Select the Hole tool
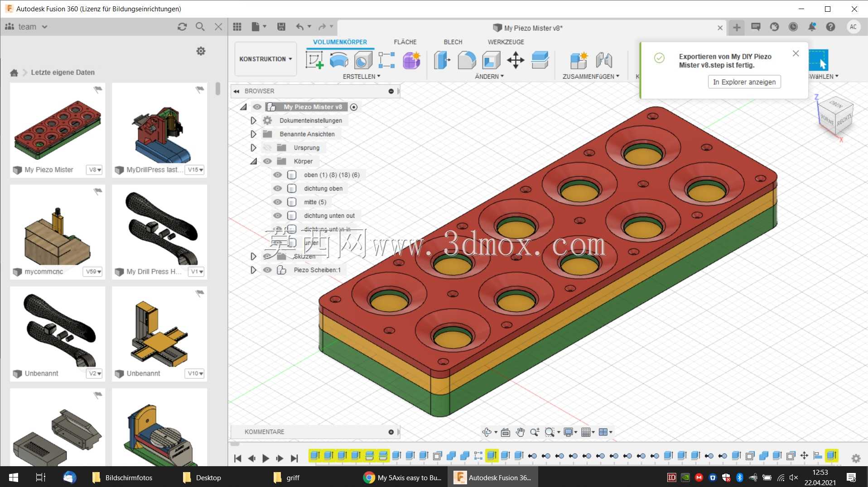The height and width of the screenshot is (487, 868). (x=363, y=60)
